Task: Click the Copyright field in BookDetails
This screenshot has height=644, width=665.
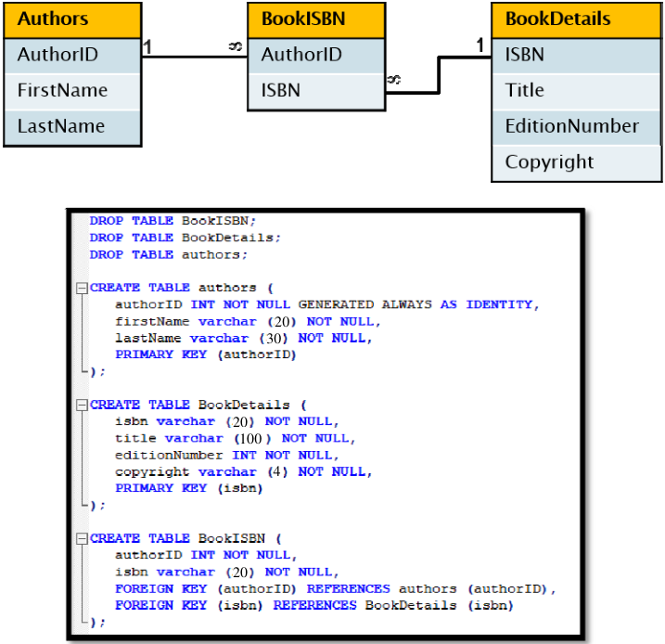Action: coord(576,163)
